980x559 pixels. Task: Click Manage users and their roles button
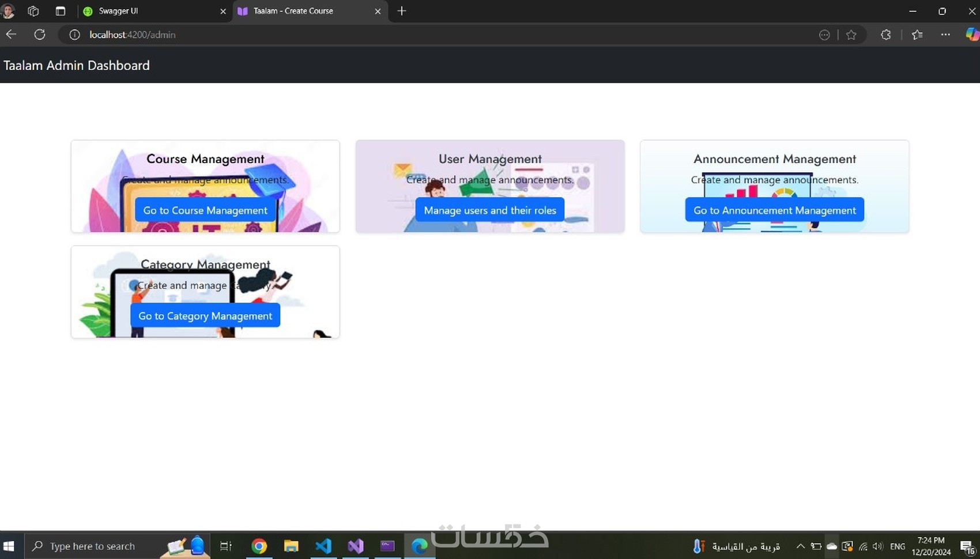coord(490,210)
